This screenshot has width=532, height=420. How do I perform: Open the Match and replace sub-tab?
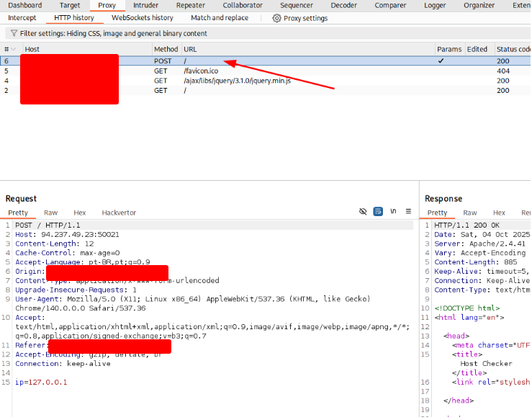pyautogui.click(x=220, y=18)
